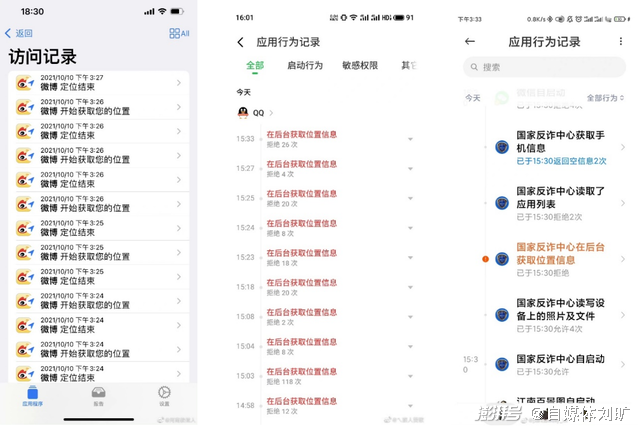Open the 报告 inbox tab icon
This screenshot has height=428, width=640.
98,393
